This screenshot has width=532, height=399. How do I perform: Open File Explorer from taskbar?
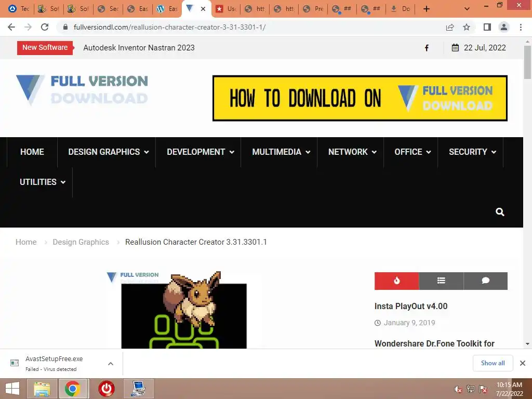tap(42, 389)
